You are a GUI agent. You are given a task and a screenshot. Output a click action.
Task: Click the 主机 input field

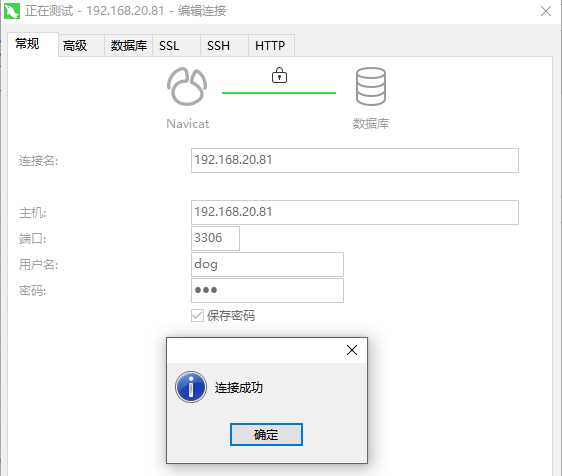355,212
